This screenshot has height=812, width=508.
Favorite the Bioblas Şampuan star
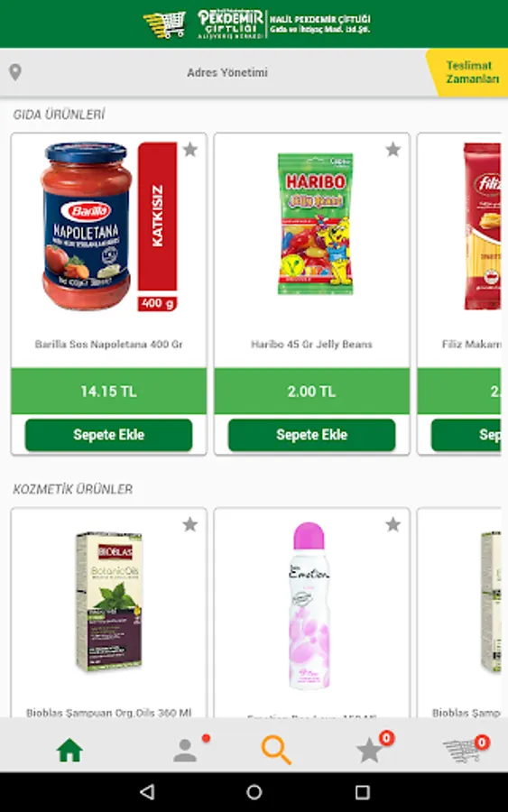(190, 524)
